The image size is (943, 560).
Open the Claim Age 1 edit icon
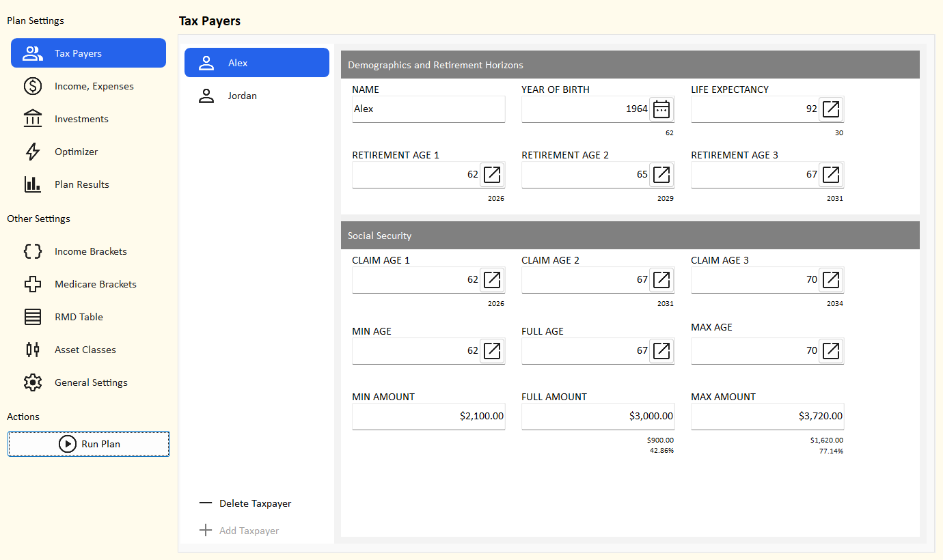(492, 280)
